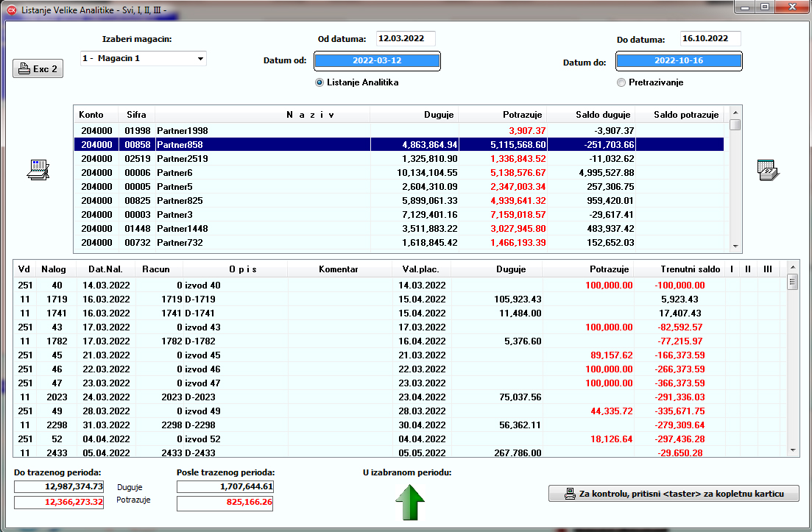The width and height of the screenshot is (812, 532).
Task: Select the izvod 47 transaction row
Action: [x=400, y=383]
